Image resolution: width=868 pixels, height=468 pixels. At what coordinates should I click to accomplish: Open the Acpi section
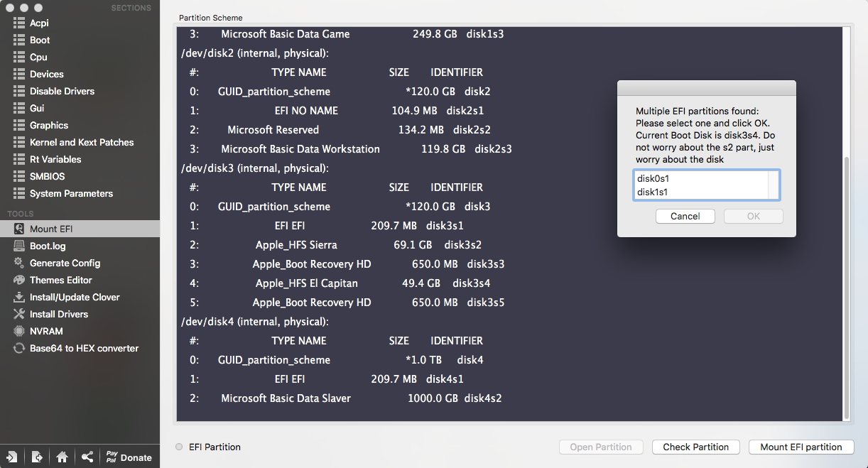(x=39, y=23)
